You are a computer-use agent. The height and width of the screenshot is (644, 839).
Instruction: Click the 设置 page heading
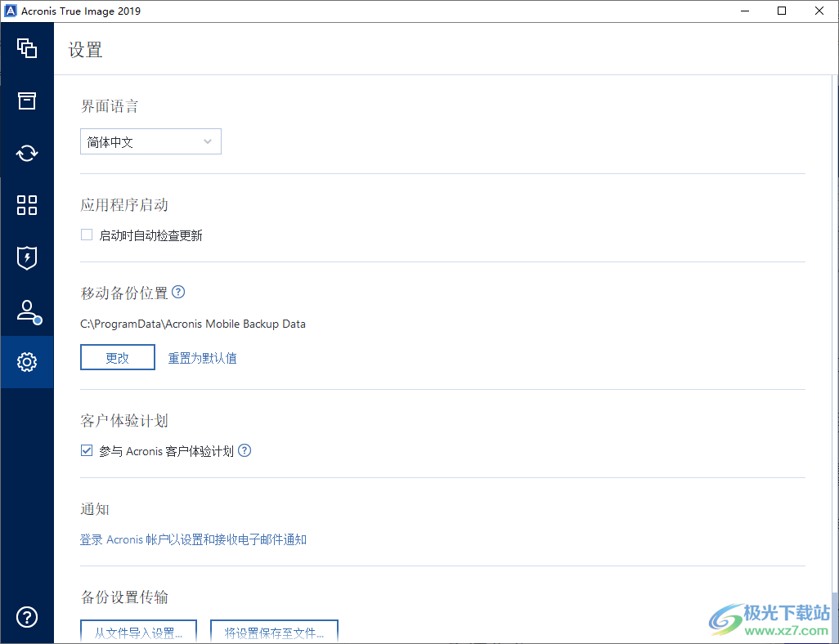tap(85, 51)
